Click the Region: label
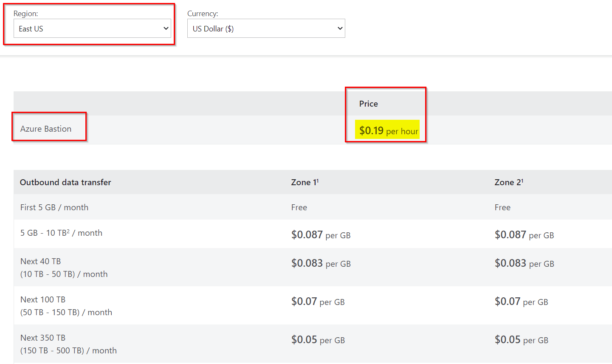Viewport: 612px width, 364px height. coord(26,14)
